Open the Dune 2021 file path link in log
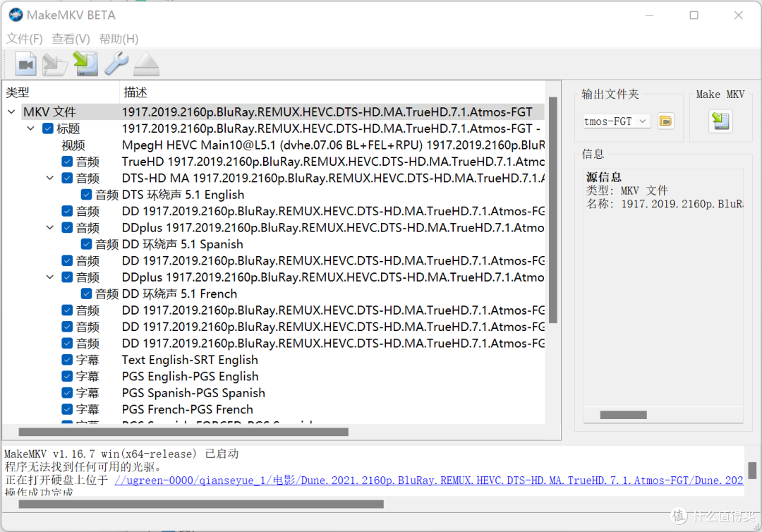The width and height of the screenshot is (762, 532). pos(429,480)
